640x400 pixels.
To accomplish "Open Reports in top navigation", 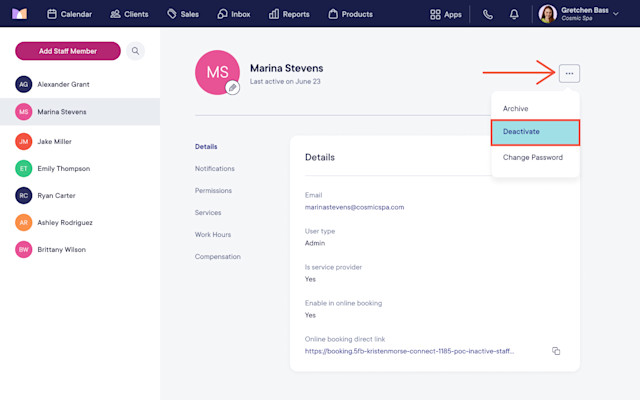I will [x=289, y=14].
